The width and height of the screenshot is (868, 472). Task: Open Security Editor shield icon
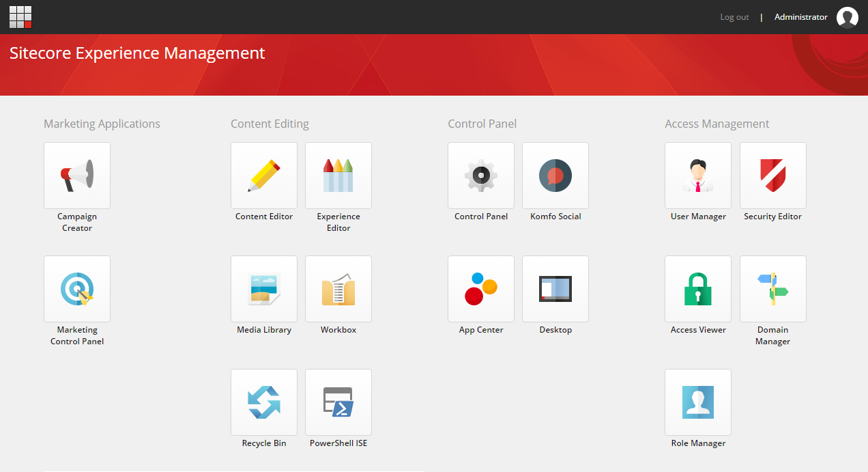click(773, 176)
